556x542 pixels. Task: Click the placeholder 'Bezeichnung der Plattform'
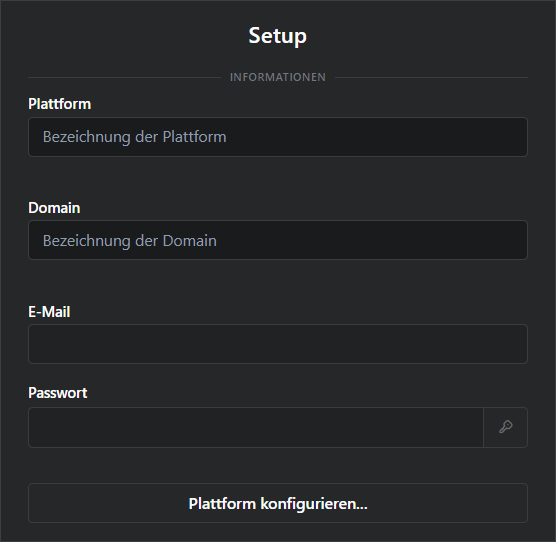pos(134,137)
